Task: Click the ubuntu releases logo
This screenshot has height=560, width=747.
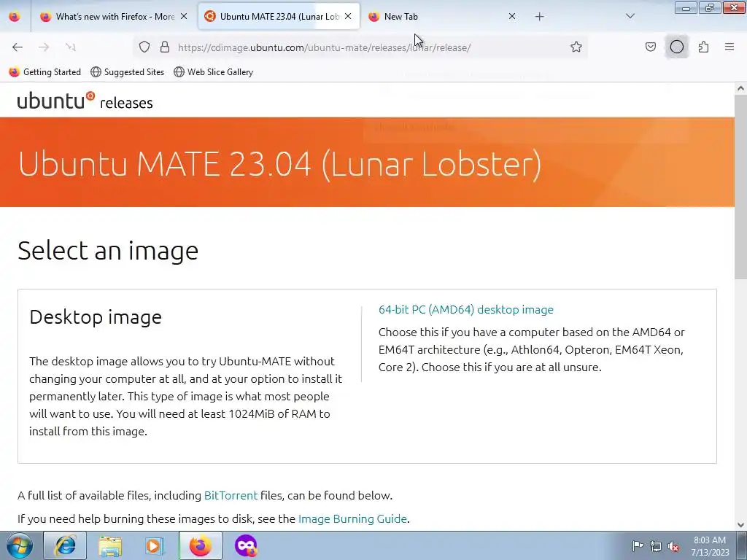Action: coord(85,101)
